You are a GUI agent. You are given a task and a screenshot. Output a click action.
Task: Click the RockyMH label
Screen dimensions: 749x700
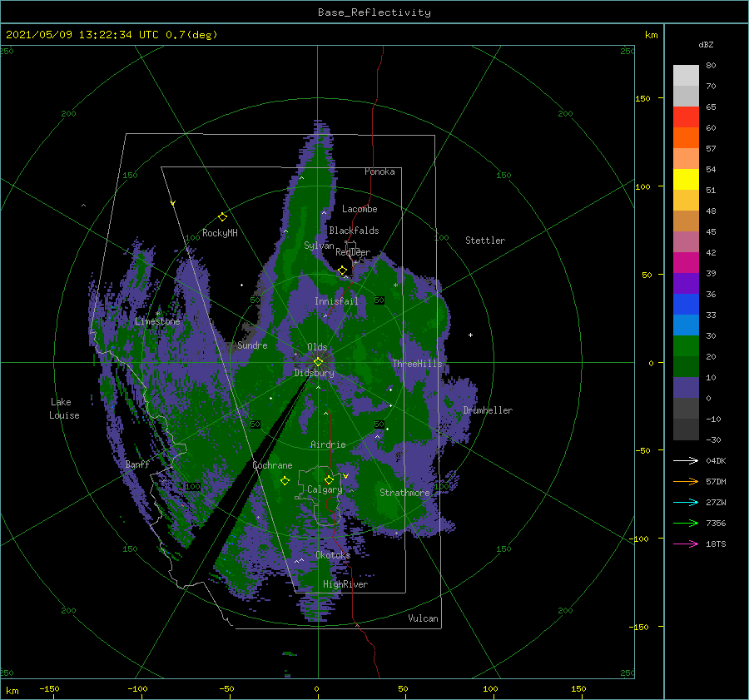point(220,233)
